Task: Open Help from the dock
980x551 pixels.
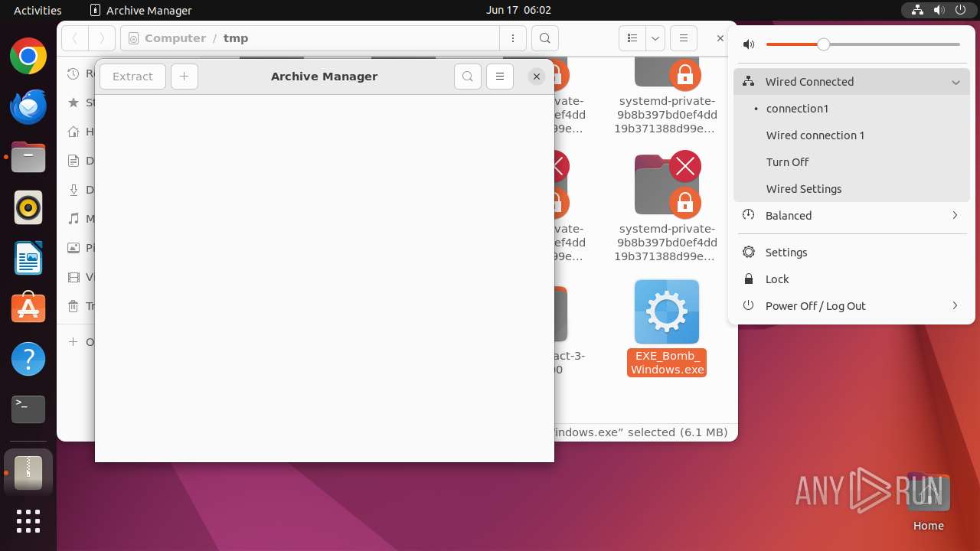Action: tap(28, 359)
